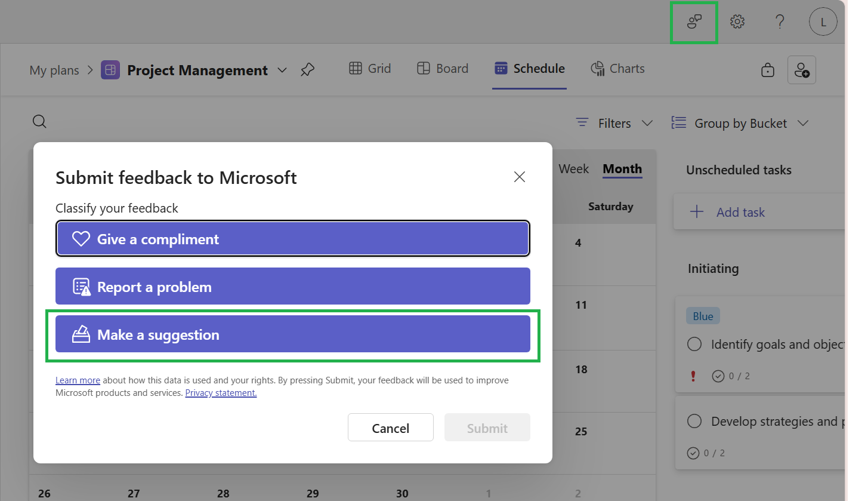Select calendar day 29
This screenshot has height=501, width=868.
coord(313,494)
